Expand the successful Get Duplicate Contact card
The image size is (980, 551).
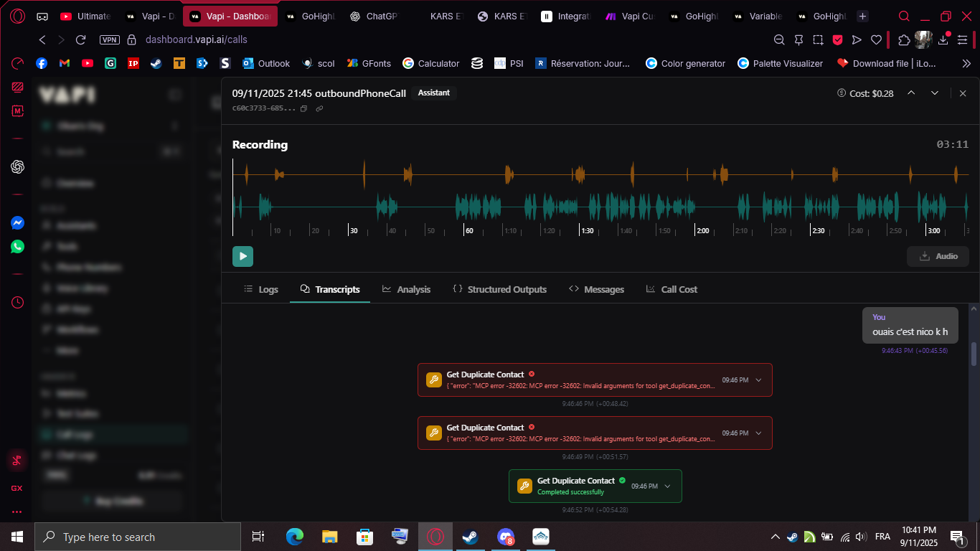pos(667,486)
